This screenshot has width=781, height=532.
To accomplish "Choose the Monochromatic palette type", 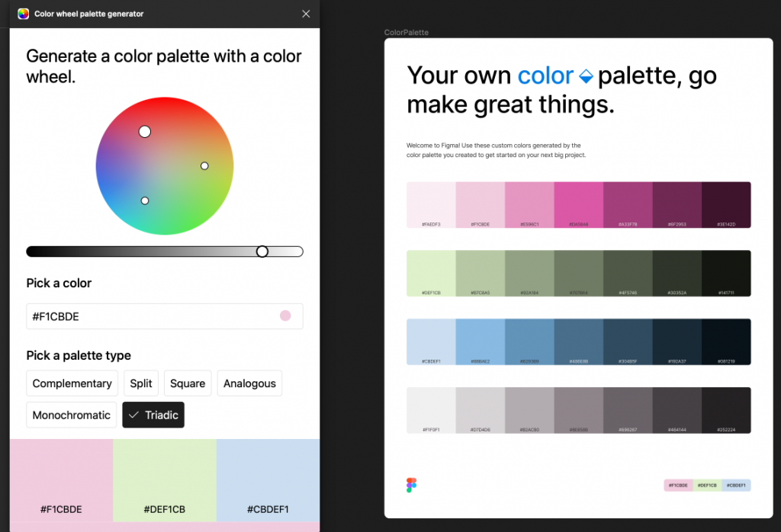I will click(x=72, y=415).
